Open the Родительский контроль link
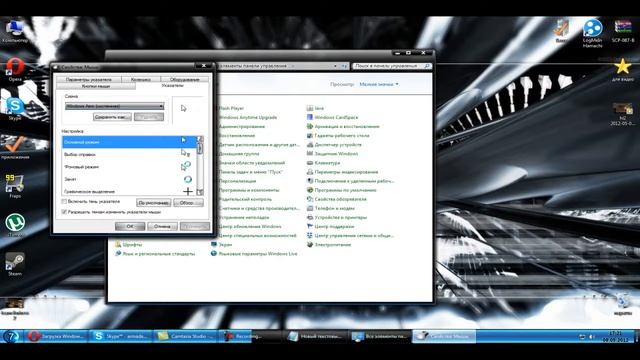Image resolution: width=640 pixels, height=360 pixels. pos(245,199)
